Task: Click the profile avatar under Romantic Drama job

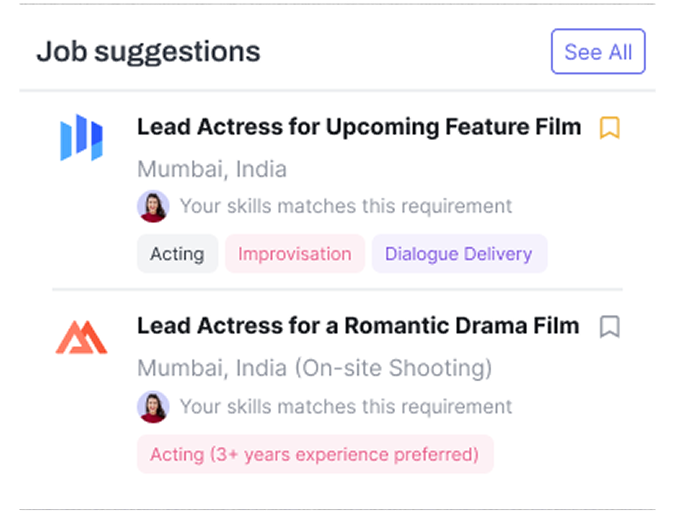Action: coord(153,407)
